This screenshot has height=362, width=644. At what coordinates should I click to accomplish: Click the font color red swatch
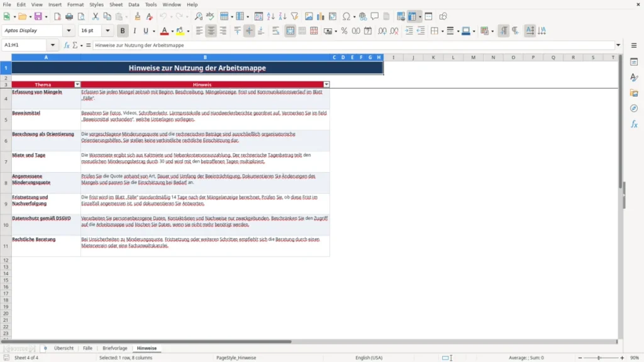pos(164,31)
